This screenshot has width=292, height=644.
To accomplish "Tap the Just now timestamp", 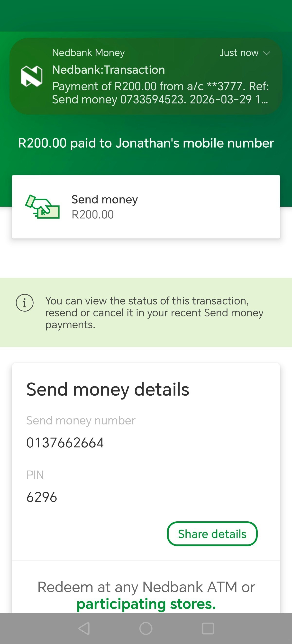I will click(x=239, y=53).
